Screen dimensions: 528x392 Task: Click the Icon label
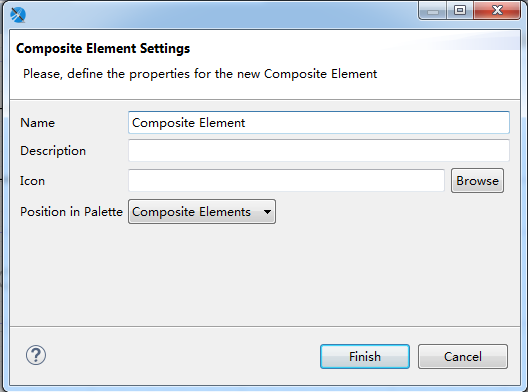pos(32,181)
